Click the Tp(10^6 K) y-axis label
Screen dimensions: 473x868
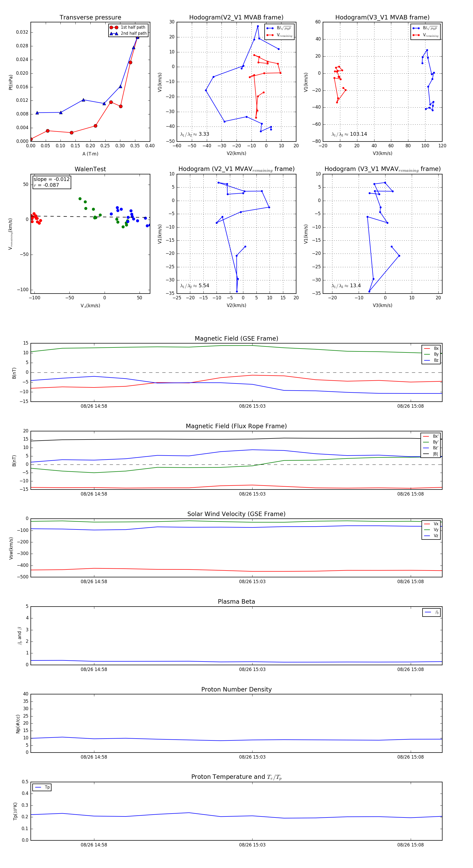coord(15,811)
